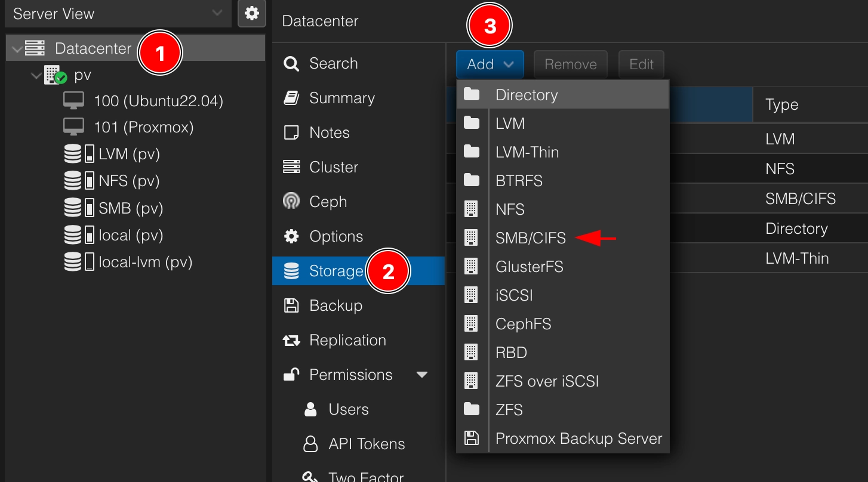Collapse the Permissions submenu arrow

click(x=422, y=375)
